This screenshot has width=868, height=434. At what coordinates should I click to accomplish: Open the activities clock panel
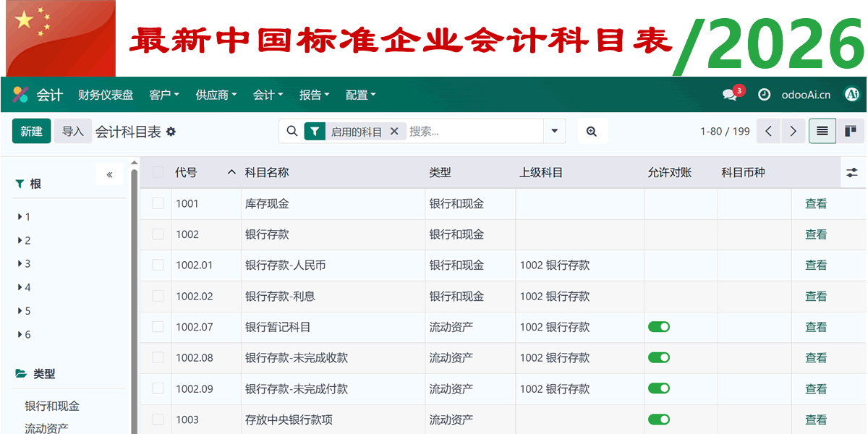764,94
